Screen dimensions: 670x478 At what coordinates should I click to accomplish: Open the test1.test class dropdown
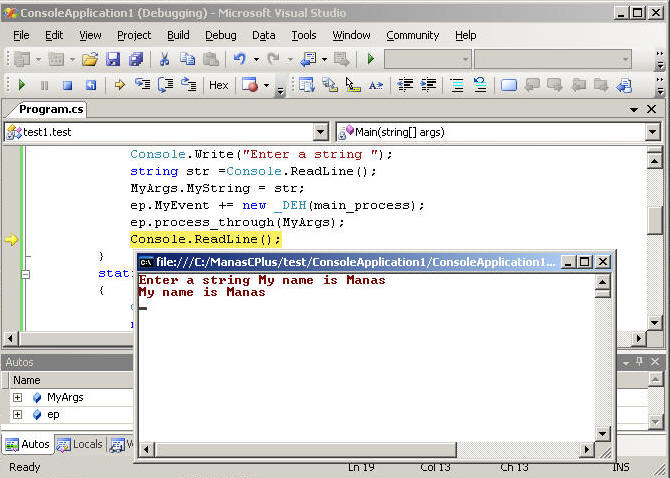320,132
